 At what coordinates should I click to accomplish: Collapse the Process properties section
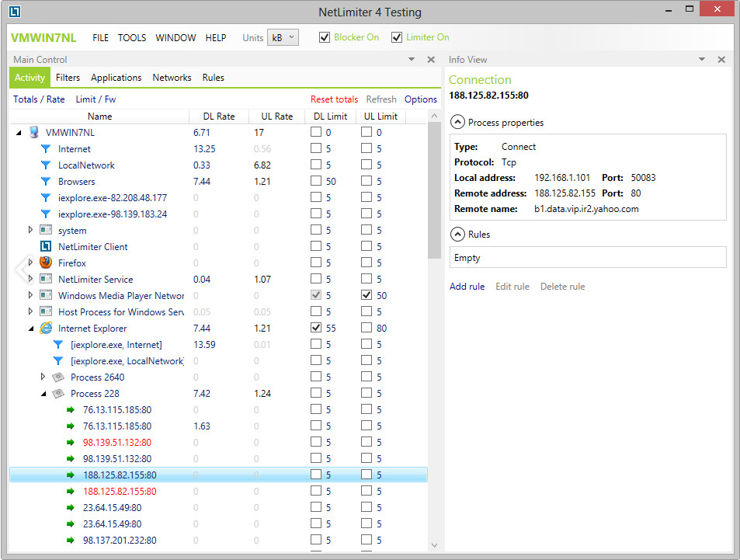point(457,122)
